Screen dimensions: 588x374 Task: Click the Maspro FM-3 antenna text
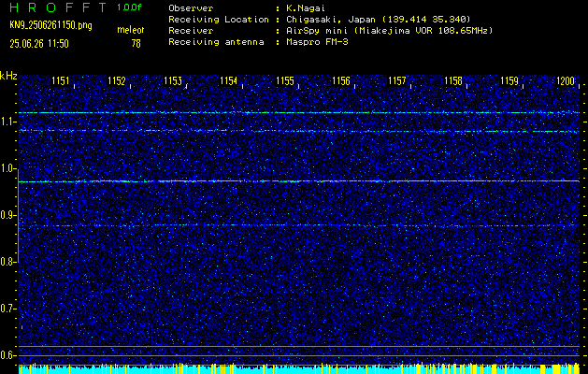pyautogui.click(x=317, y=42)
